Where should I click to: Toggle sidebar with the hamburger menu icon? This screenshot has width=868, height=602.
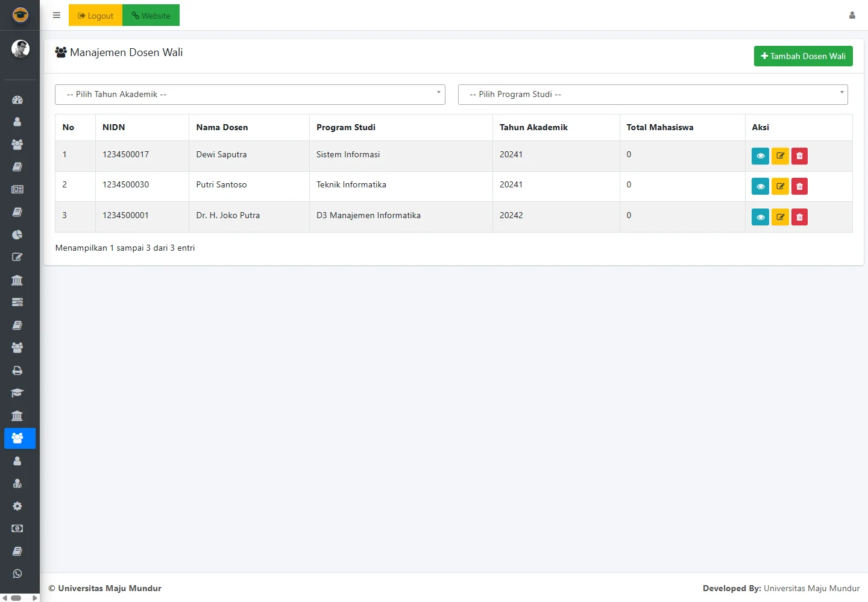coord(57,16)
